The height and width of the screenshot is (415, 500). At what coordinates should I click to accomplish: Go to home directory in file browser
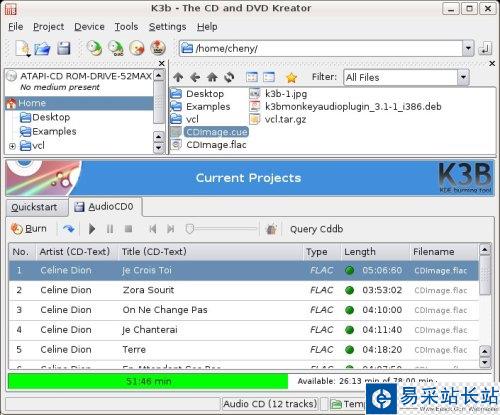coord(212,77)
